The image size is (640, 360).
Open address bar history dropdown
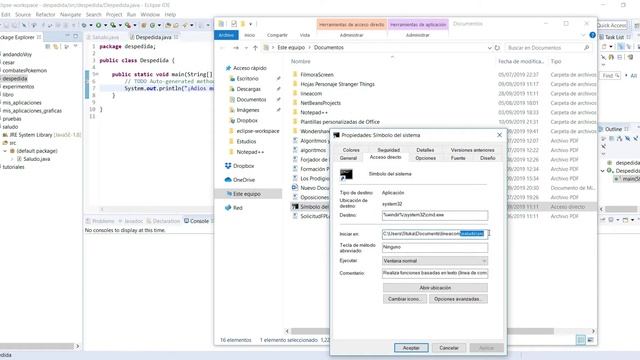point(489,48)
